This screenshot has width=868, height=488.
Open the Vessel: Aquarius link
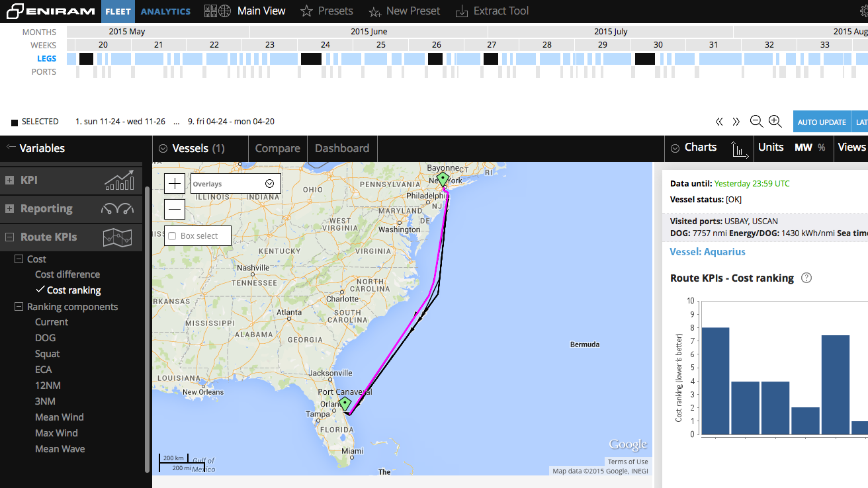tap(708, 251)
